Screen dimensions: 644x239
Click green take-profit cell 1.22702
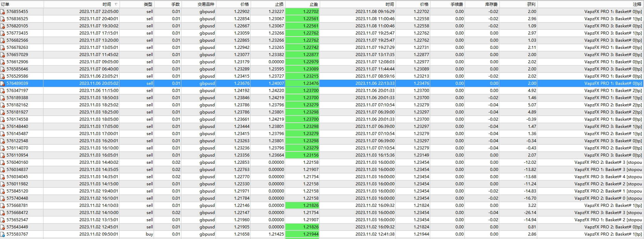(302, 12)
